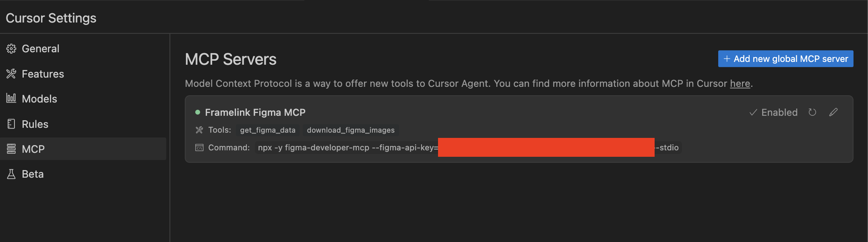
Task: Click the General gear icon
Action: 11,49
